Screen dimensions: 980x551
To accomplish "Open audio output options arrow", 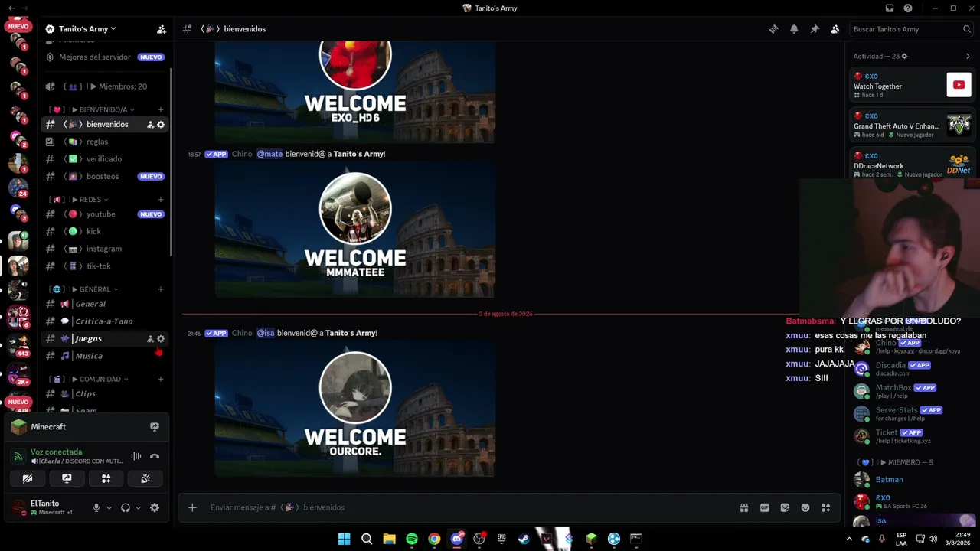I will [138, 507].
